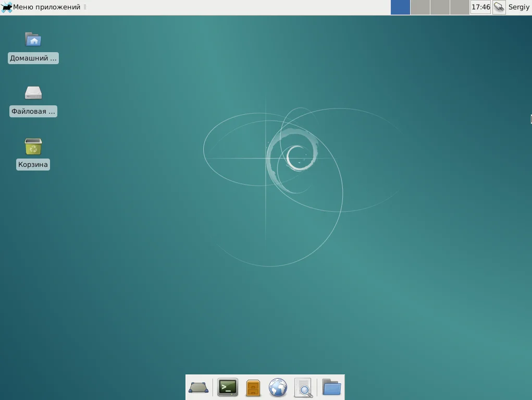Select the Файловая система drive icon
The height and width of the screenshot is (400, 532).
coord(33,93)
